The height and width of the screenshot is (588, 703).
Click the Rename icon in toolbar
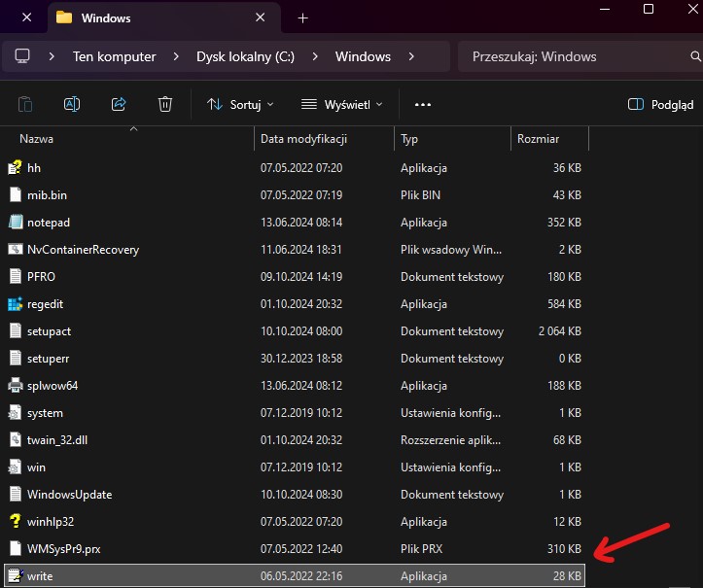[x=72, y=104]
